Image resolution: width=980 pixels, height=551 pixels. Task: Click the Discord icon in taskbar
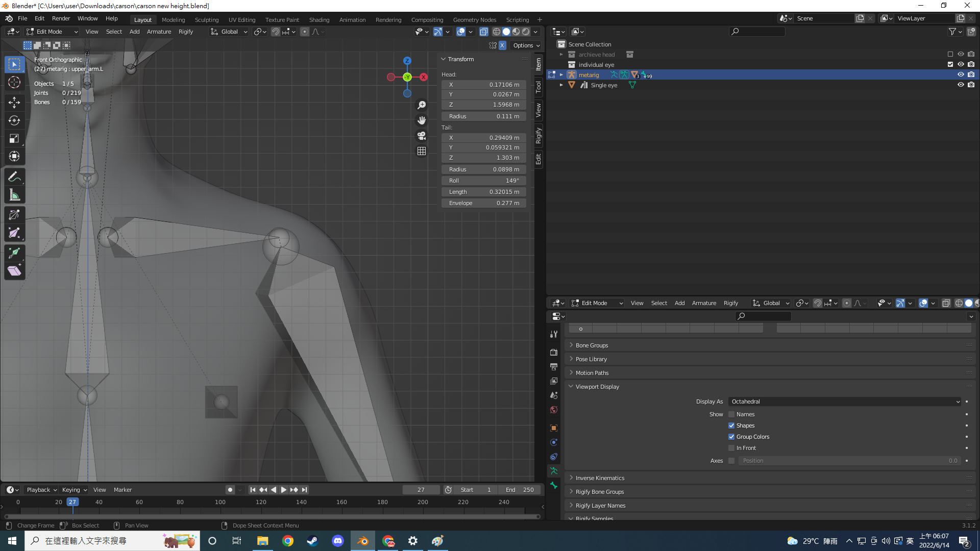coord(337,540)
